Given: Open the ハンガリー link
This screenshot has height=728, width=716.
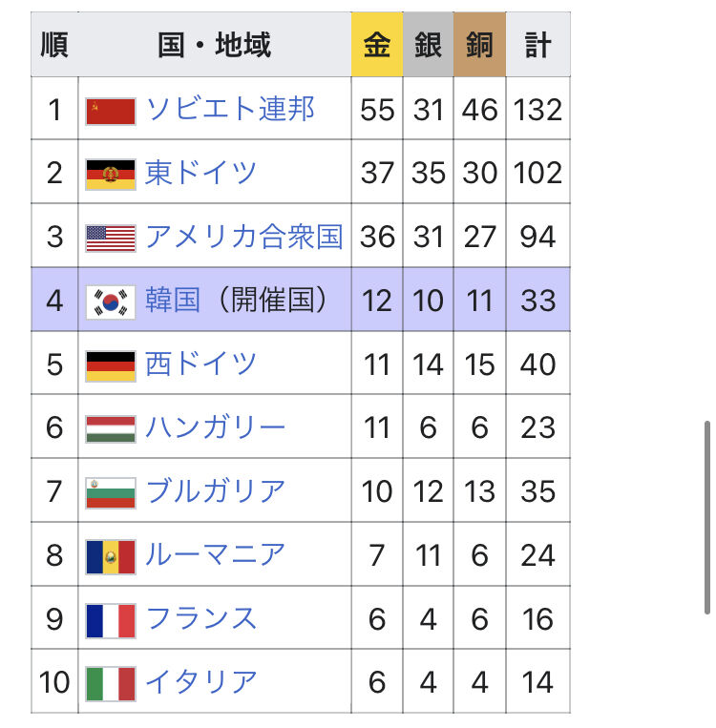Looking at the screenshot, I should point(215,427).
